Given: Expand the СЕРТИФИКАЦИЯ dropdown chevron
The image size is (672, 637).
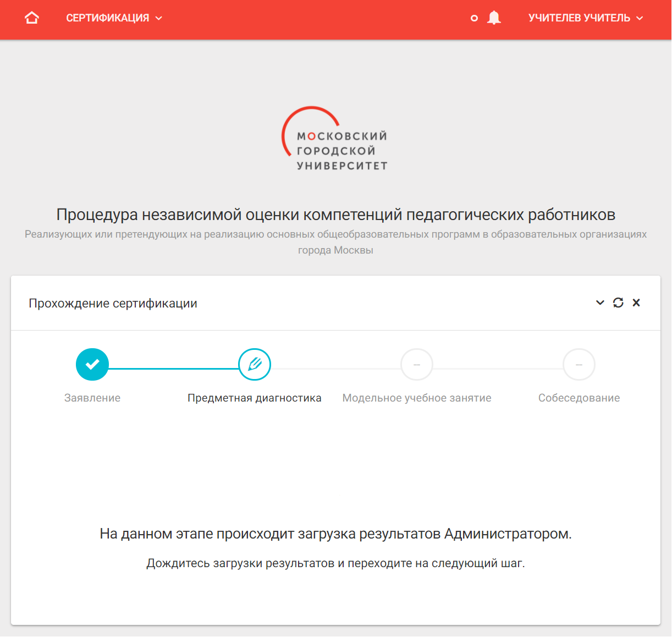Looking at the screenshot, I should (158, 18).
